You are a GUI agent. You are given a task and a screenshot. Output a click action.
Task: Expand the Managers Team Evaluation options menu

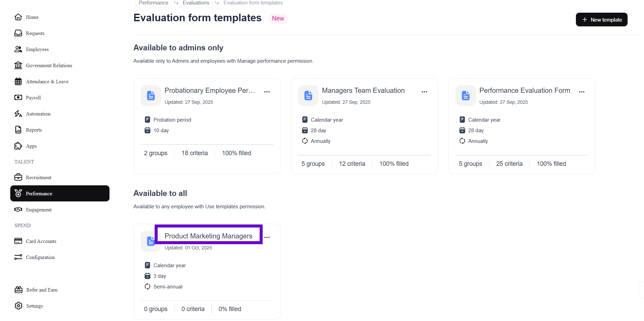point(424,92)
